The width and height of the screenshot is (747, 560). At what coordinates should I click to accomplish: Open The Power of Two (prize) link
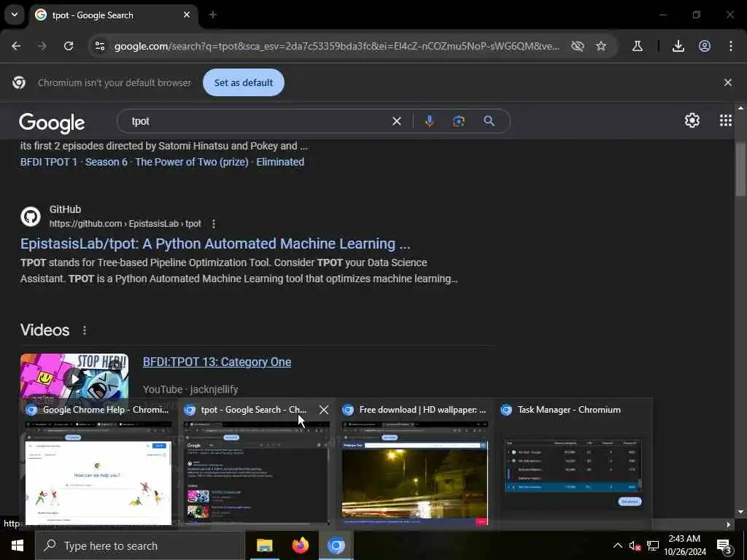pos(192,162)
